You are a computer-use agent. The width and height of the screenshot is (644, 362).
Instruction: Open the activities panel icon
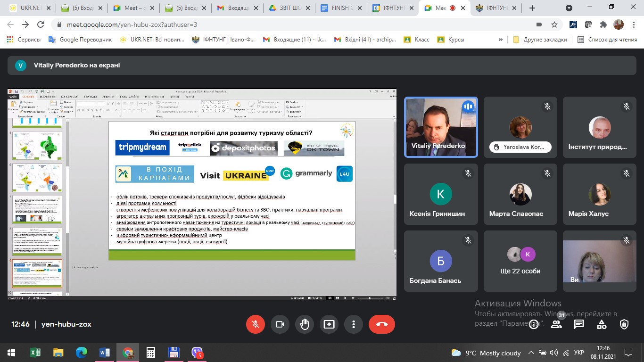[602, 324]
